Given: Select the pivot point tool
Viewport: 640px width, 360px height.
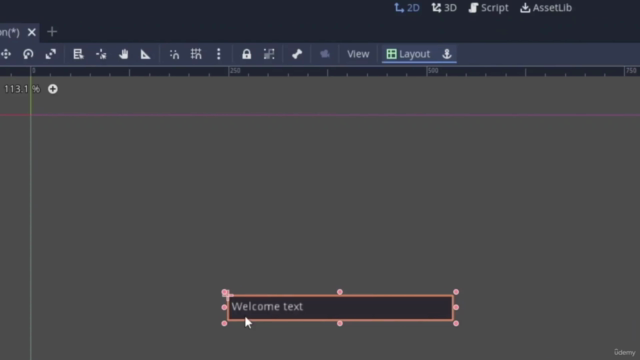Looking at the screenshot, I should tap(101, 54).
